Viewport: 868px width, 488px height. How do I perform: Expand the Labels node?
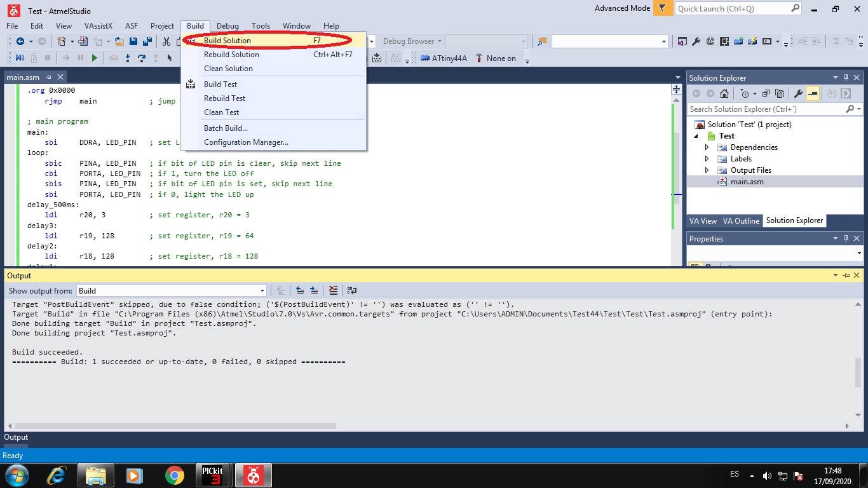tap(707, 159)
